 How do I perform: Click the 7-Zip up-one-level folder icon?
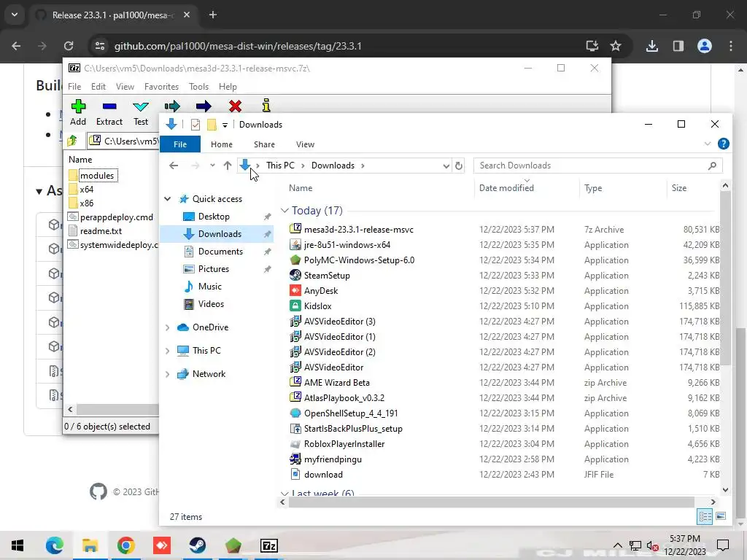point(72,141)
